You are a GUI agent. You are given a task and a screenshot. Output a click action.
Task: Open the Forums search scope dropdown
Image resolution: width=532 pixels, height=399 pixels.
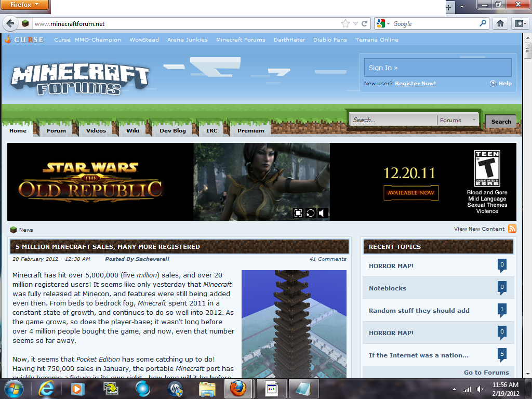[x=457, y=120]
